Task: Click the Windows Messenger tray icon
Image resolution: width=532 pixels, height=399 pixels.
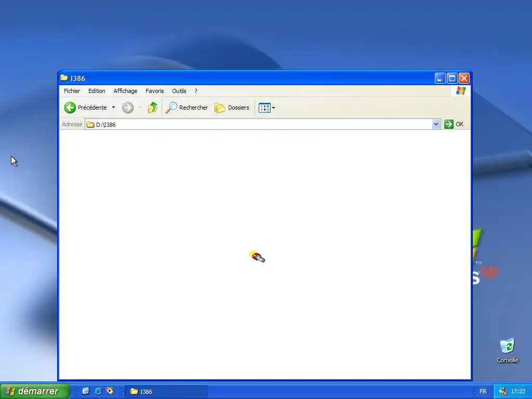Action: [x=502, y=392]
